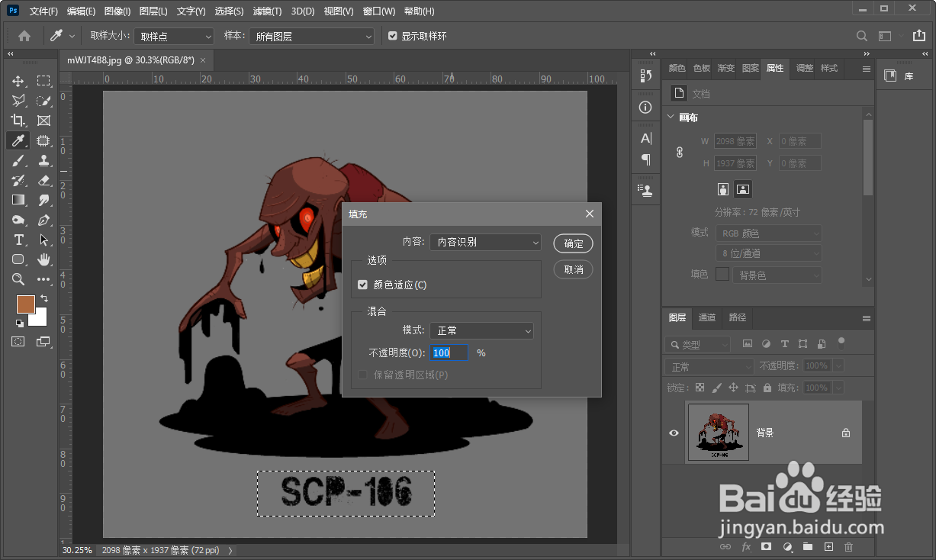The width and height of the screenshot is (936, 560).
Task: Open the Sample Size dropdown
Action: tap(175, 36)
